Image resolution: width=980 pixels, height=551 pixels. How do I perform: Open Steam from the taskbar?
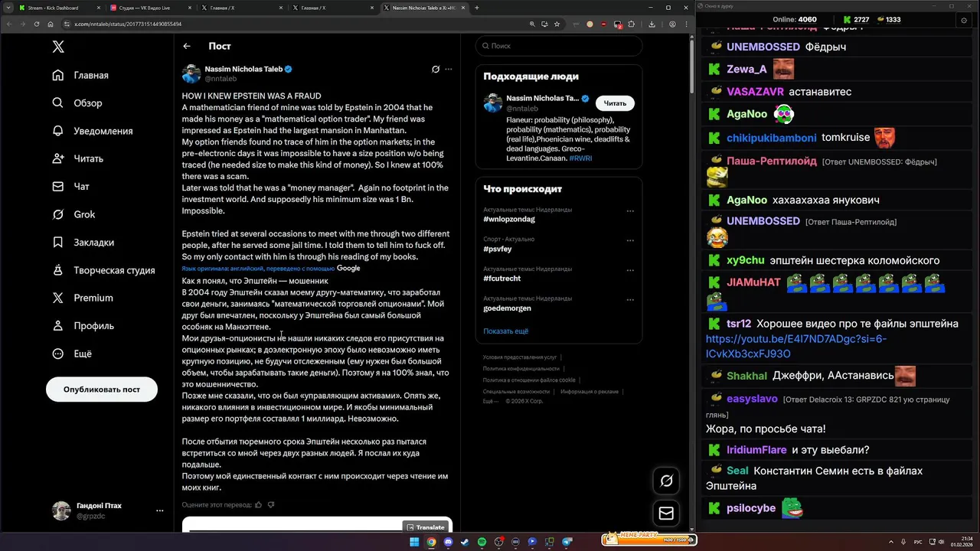pyautogui.click(x=465, y=542)
